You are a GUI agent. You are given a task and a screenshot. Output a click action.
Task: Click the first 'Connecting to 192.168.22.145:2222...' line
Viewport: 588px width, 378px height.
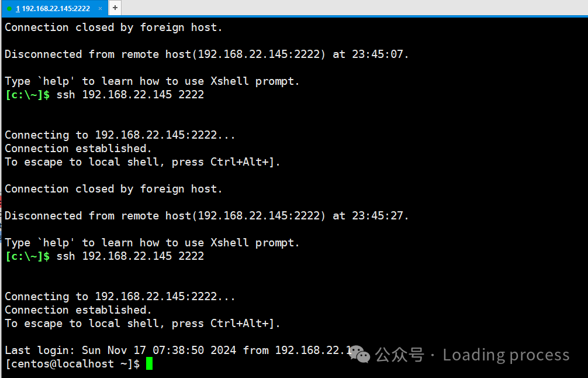coord(120,135)
